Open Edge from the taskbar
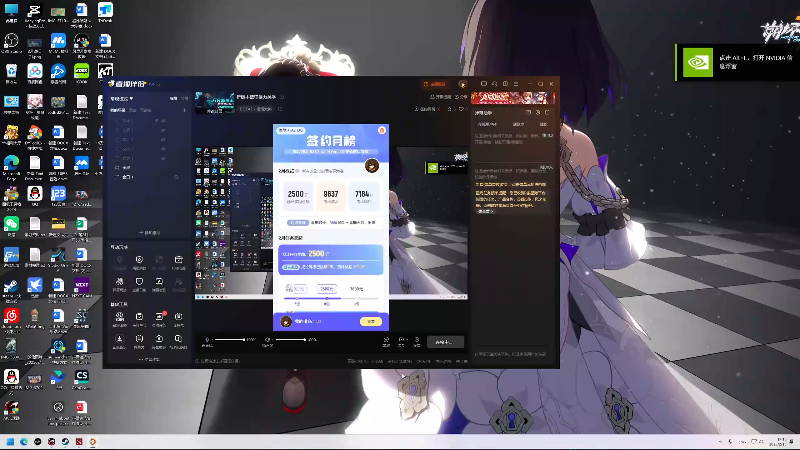This screenshot has width=800, height=450. (24, 442)
